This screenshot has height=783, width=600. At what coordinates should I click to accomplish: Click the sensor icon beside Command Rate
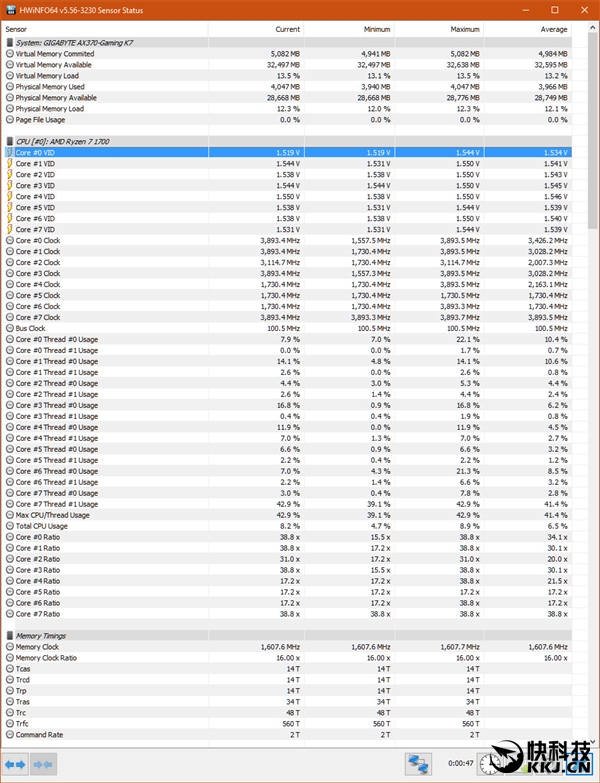tap(9, 735)
